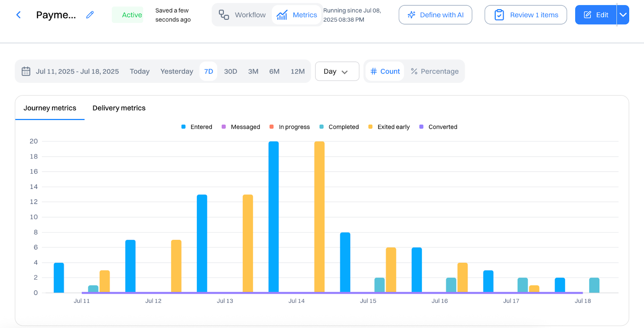The image size is (644, 328).
Task: Go back using the left arrow icon
Action: [18, 15]
